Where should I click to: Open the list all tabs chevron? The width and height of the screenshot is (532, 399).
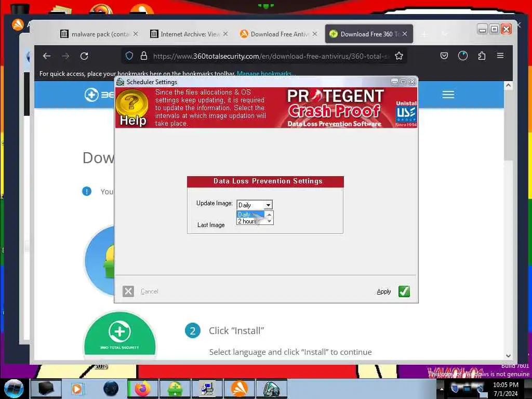(x=445, y=34)
